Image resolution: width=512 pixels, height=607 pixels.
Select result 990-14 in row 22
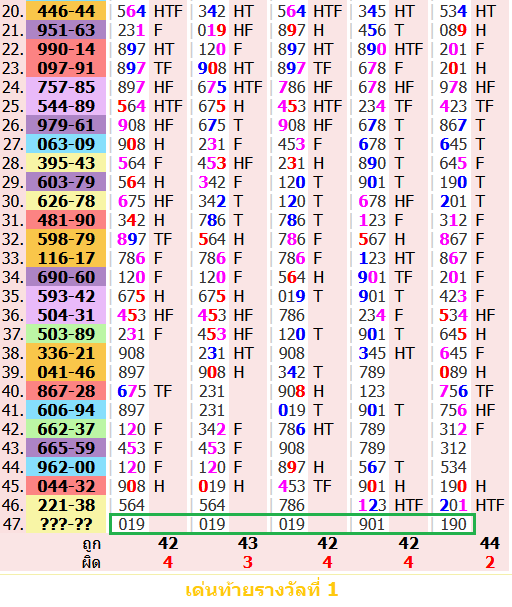pos(66,49)
